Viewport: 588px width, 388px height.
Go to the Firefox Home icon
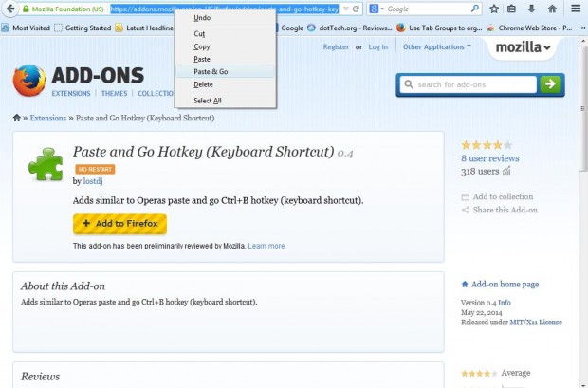(549, 9)
